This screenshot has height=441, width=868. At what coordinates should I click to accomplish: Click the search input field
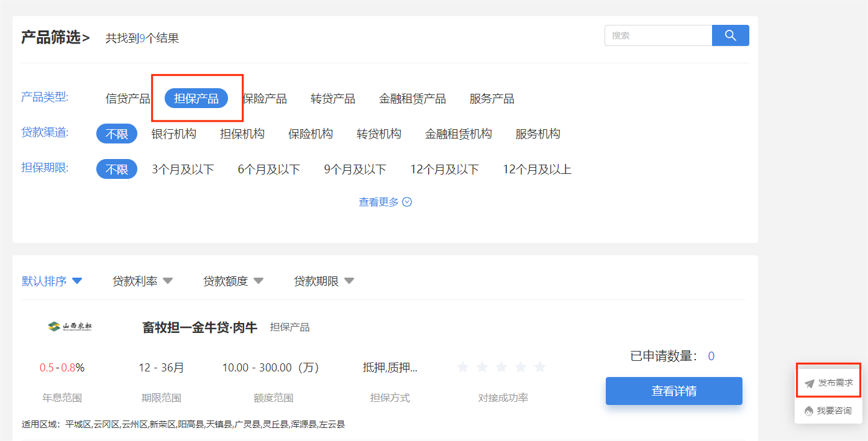coord(658,35)
